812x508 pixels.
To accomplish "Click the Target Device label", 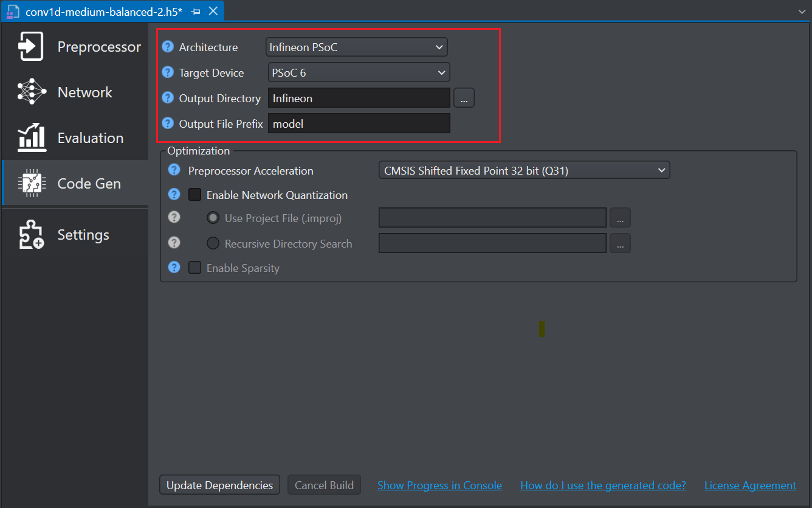I will [x=212, y=73].
